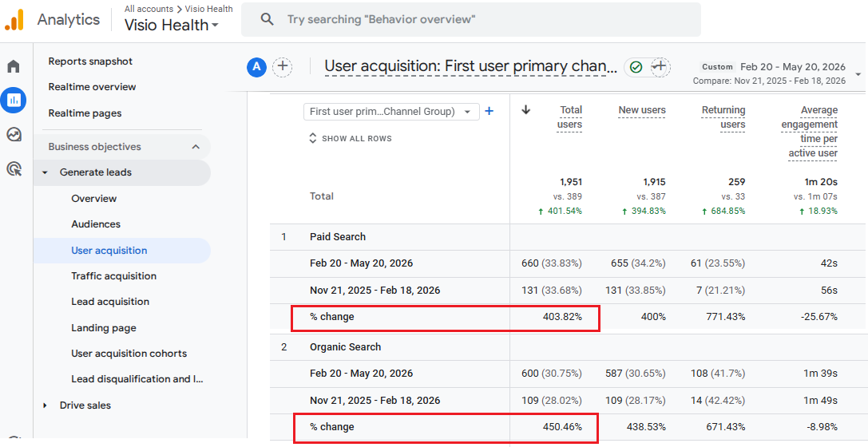
Task: Click total engagement time 1m 20s
Action: click(822, 182)
